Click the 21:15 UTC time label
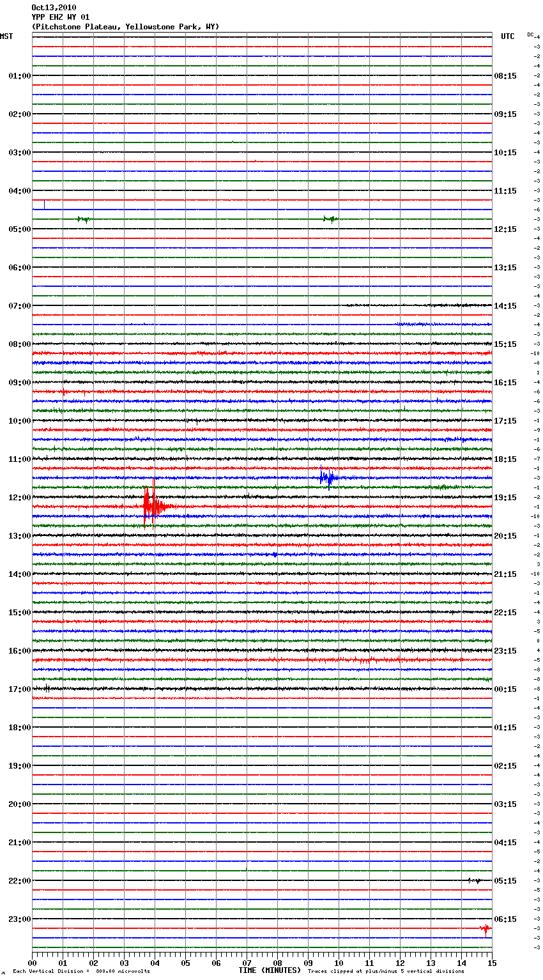The image size is (543, 980). pos(505,574)
